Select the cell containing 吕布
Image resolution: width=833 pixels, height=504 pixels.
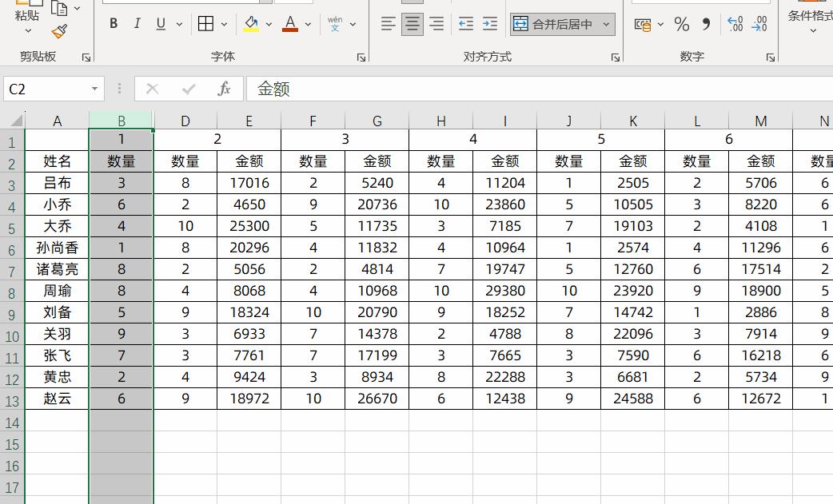click(57, 182)
